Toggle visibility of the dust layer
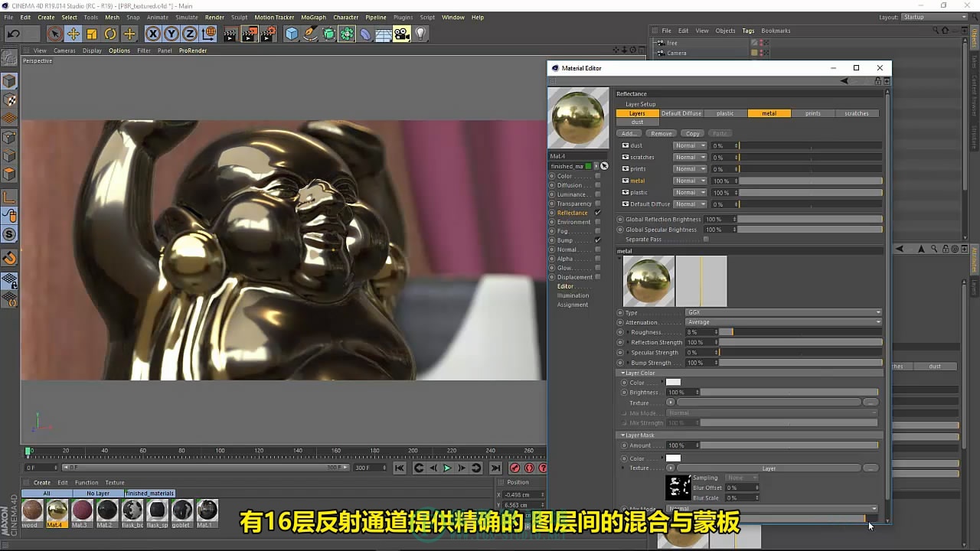The width and height of the screenshot is (980, 551). [x=626, y=145]
